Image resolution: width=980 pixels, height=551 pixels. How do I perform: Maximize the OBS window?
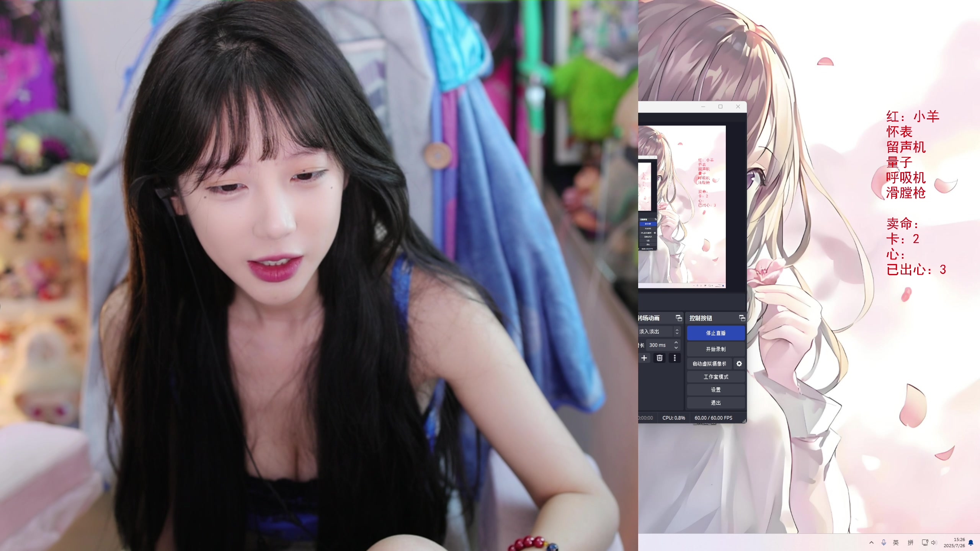pos(720,107)
